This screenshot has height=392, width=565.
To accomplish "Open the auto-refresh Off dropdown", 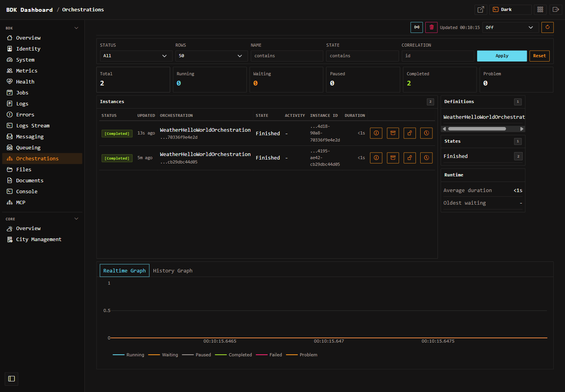I will click(x=510, y=27).
